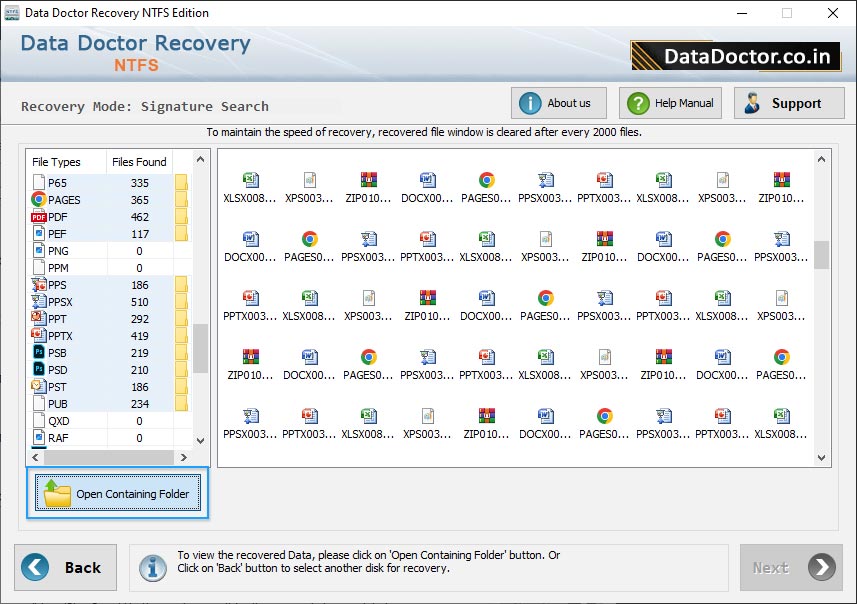
Task: Click the down arrow on the recovered files scrollbar
Action: 822,458
